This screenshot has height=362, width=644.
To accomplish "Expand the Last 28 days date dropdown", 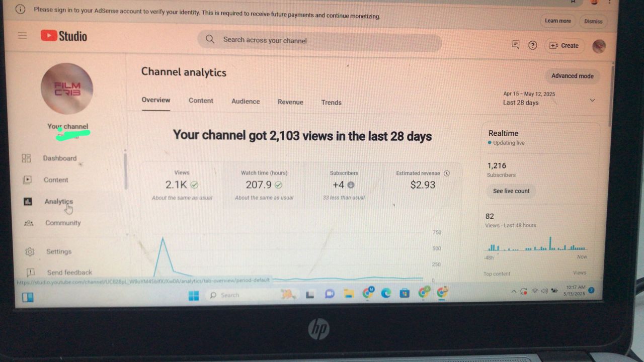I will click(592, 100).
